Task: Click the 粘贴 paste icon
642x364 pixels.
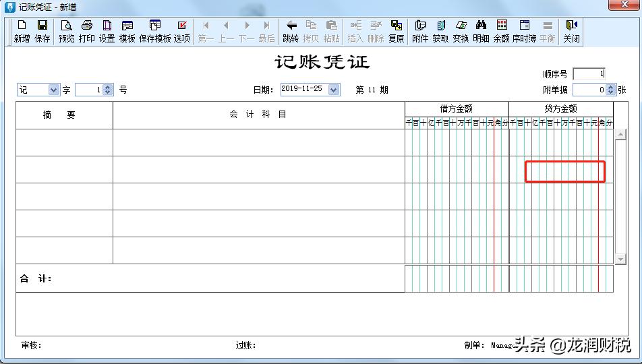Action: tap(332, 32)
